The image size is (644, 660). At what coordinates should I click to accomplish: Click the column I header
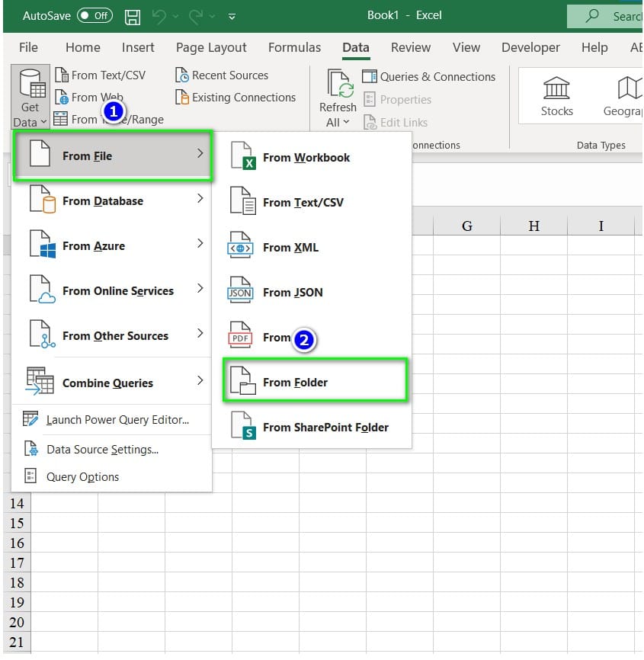point(601,226)
